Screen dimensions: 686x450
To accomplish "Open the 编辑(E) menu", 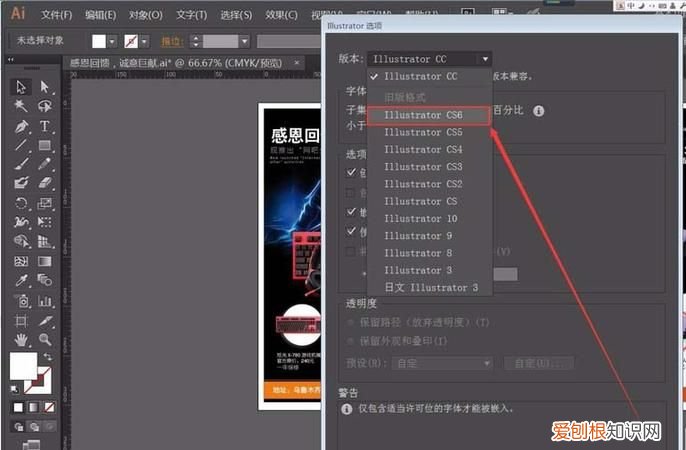I will (101, 15).
